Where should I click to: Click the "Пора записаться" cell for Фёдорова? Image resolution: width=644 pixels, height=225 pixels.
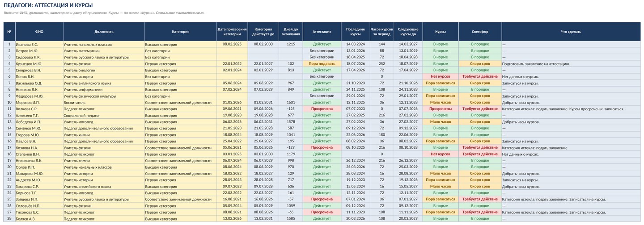coord(441,96)
